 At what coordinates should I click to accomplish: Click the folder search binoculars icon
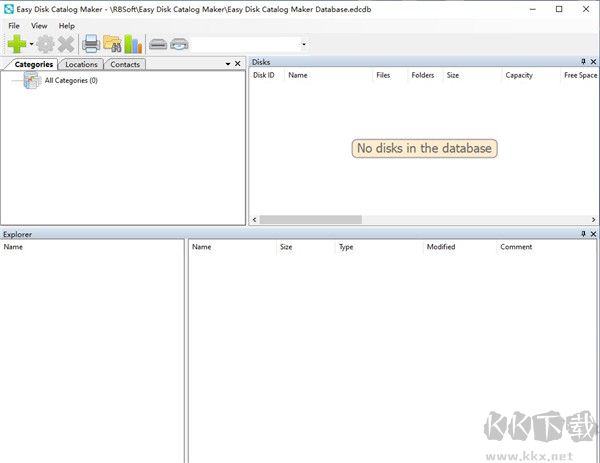coord(112,44)
